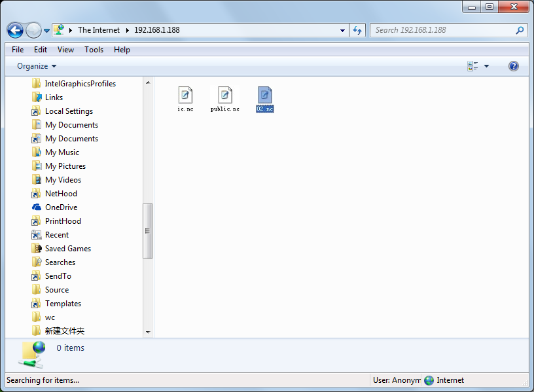Open the Edit menu

40,50
